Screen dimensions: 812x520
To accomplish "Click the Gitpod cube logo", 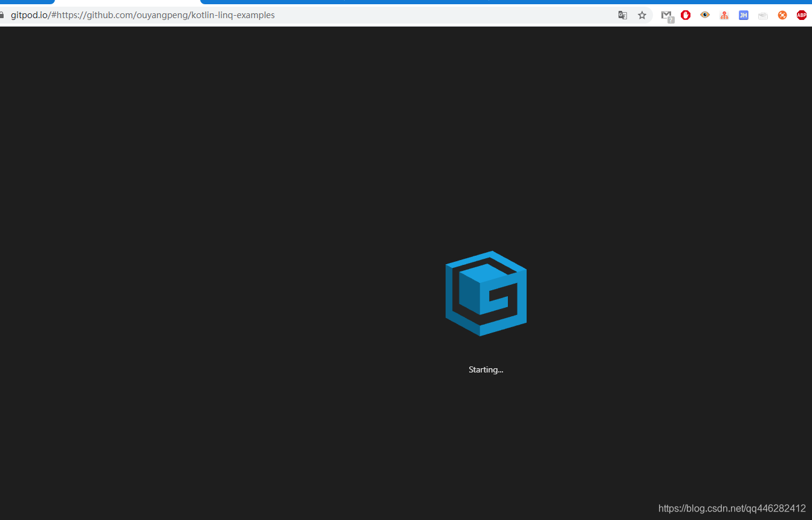I will coord(486,293).
